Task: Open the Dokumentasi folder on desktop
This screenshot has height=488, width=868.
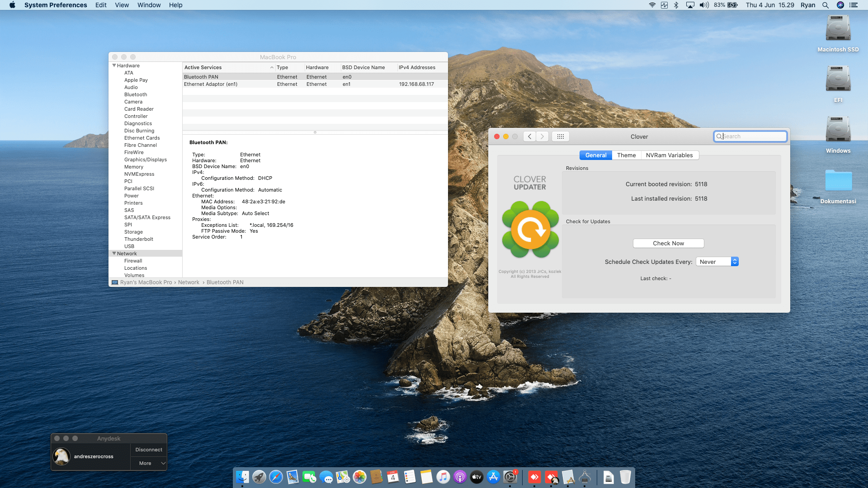Action: 838,186
